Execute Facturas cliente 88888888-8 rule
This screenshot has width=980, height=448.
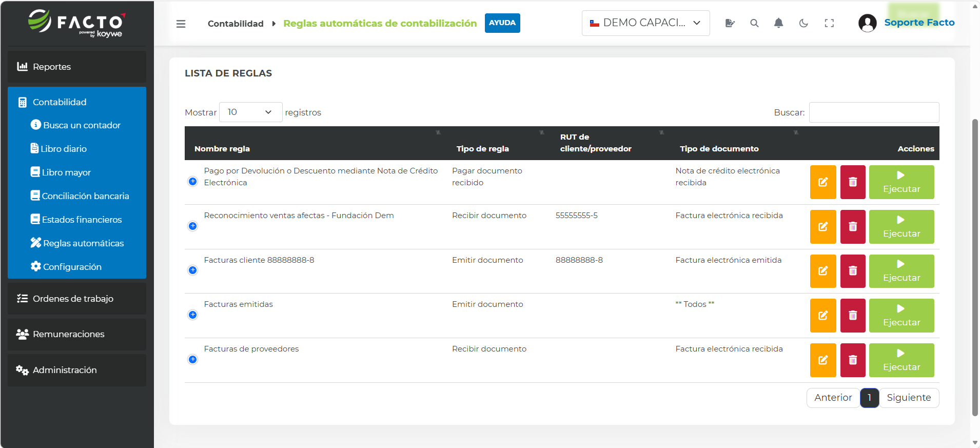pos(901,271)
